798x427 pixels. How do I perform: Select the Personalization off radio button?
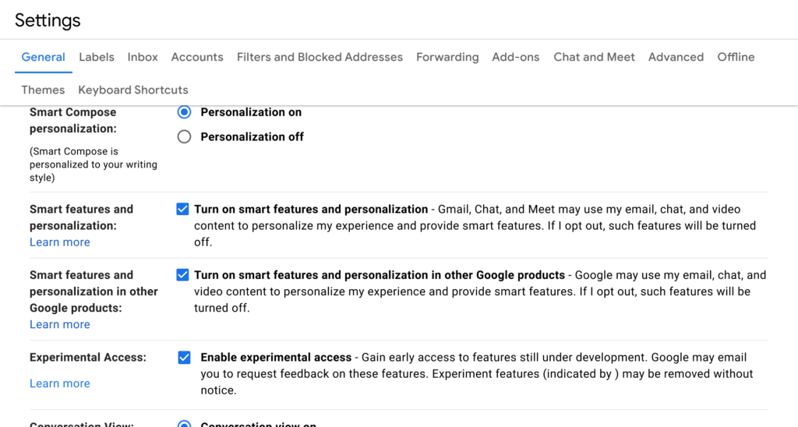(184, 137)
